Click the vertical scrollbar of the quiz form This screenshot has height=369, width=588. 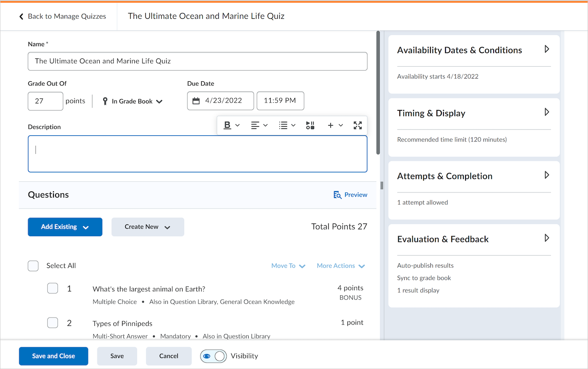[378, 93]
